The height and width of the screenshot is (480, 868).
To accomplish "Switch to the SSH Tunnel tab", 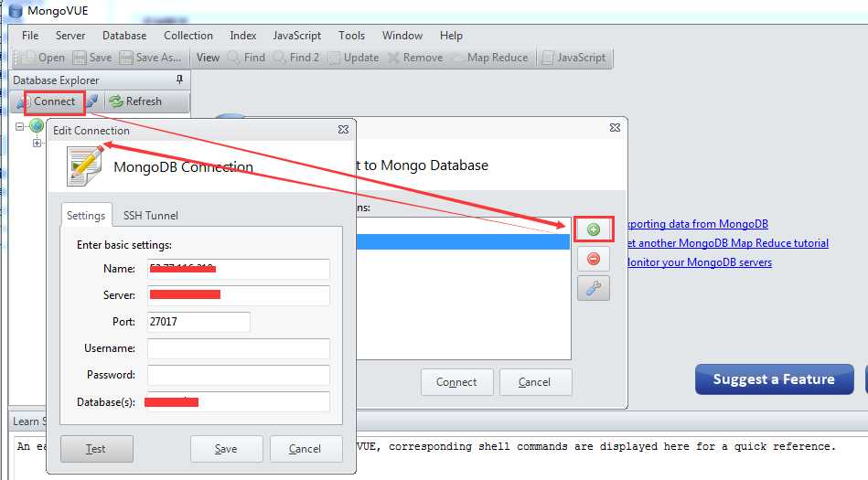I will 151,216.
